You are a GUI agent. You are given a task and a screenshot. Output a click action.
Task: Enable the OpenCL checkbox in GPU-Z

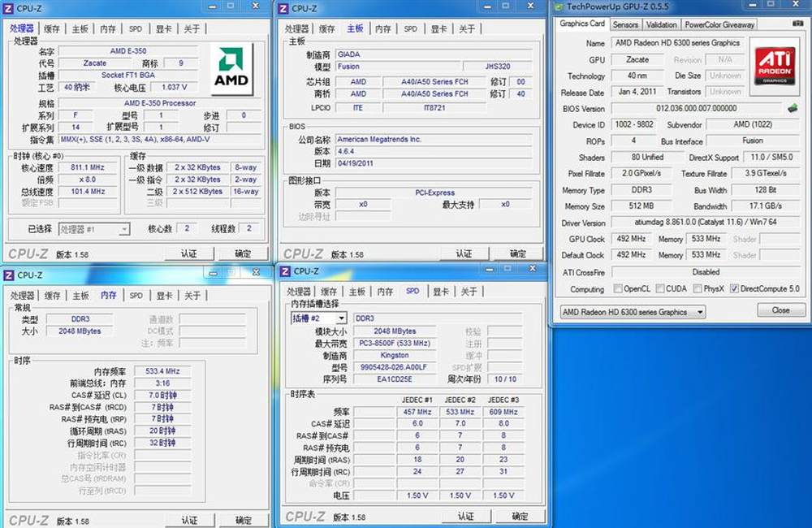[x=618, y=288]
